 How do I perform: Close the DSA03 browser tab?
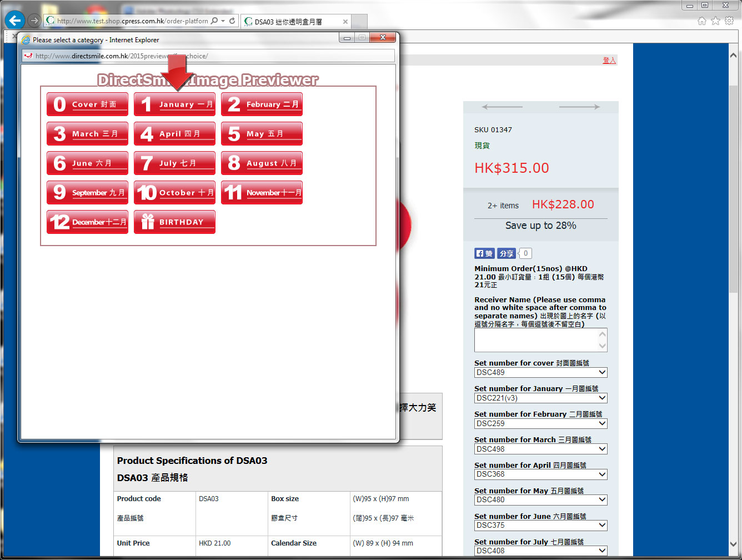pyautogui.click(x=345, y=22)
